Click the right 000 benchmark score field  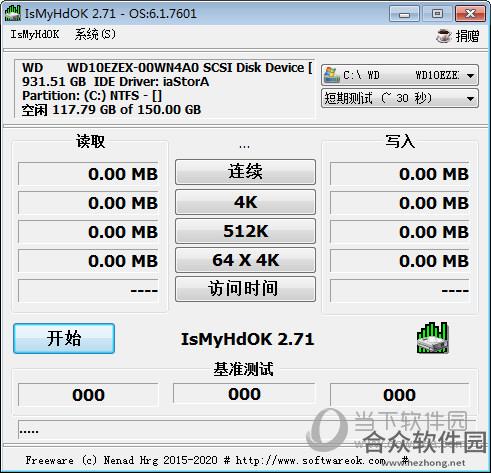pyautogui.click(x=400, y=395)
